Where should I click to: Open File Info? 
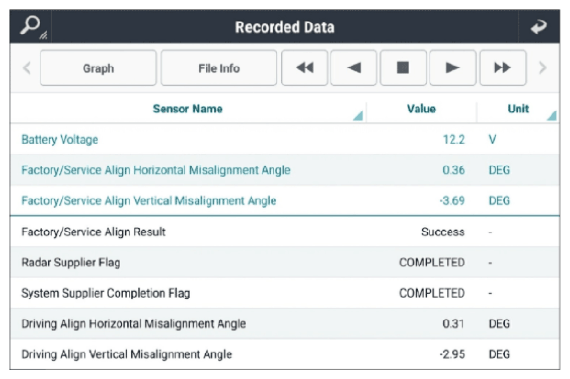(x=219, y=68)
